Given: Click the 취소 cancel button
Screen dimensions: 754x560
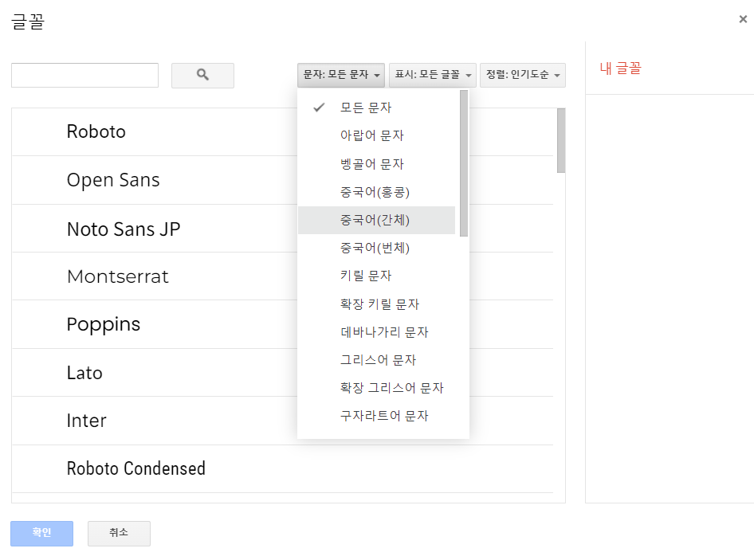Looking at the screenshot, I should coord(119,533).
